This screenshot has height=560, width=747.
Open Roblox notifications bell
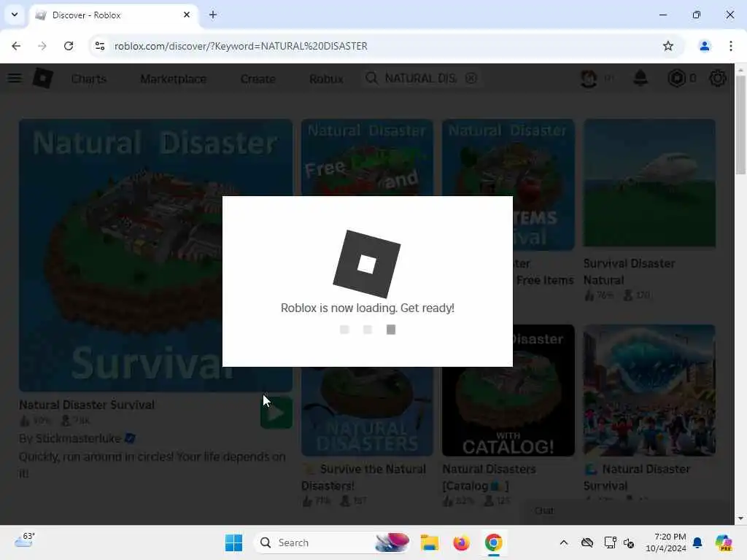(x=640, y=78)
